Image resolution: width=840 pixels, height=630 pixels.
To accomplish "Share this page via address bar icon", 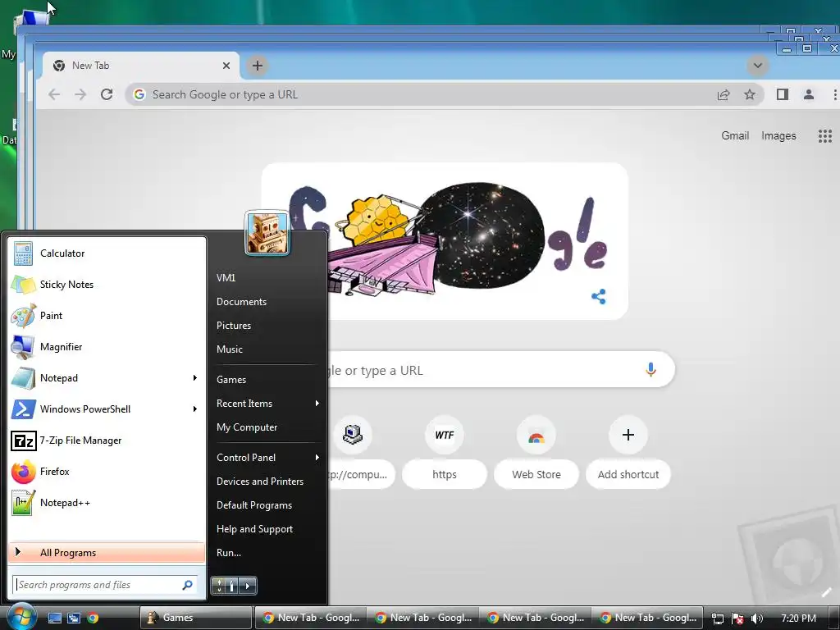I will point(724,95).
